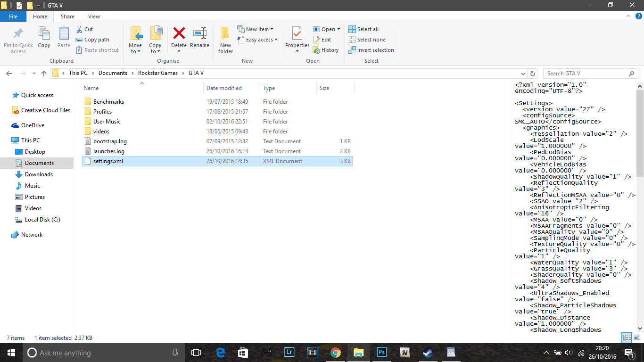
Task: Open the New item dropdown
Action: coord(255,29)
